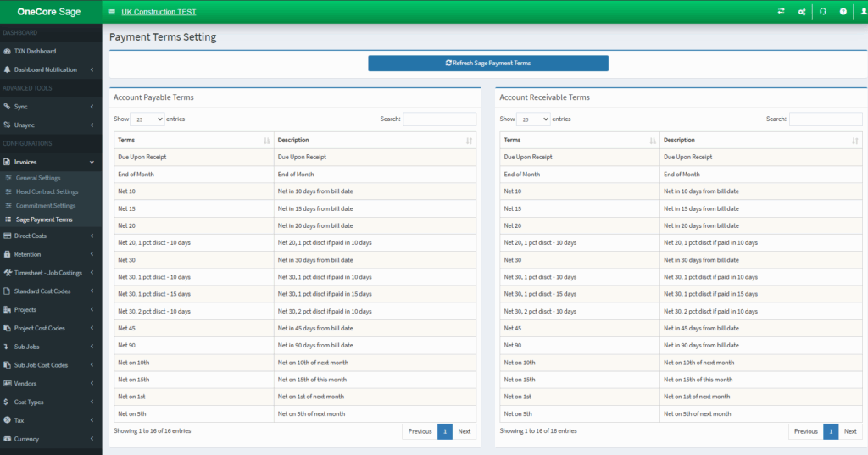The width and height of the screenshot is (868, 455).
Task: Click Next in Account Payable pagination
Action: point(465,431)
